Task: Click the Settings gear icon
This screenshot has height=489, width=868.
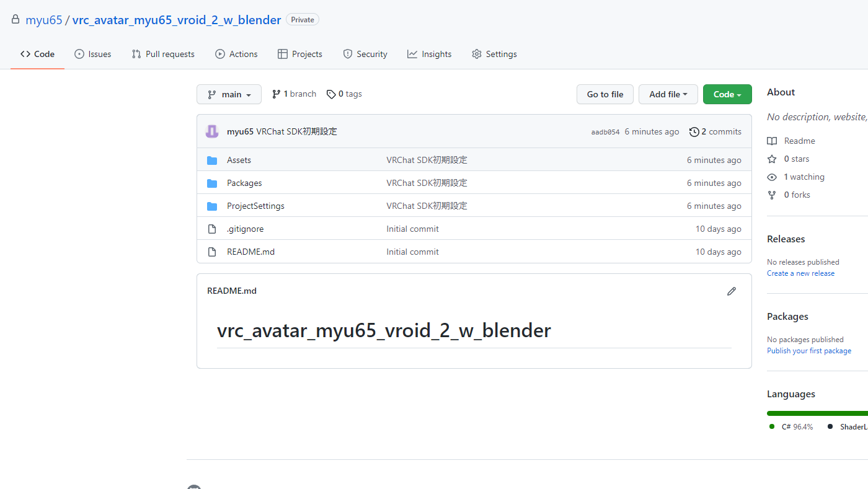Action: [476, 54]
